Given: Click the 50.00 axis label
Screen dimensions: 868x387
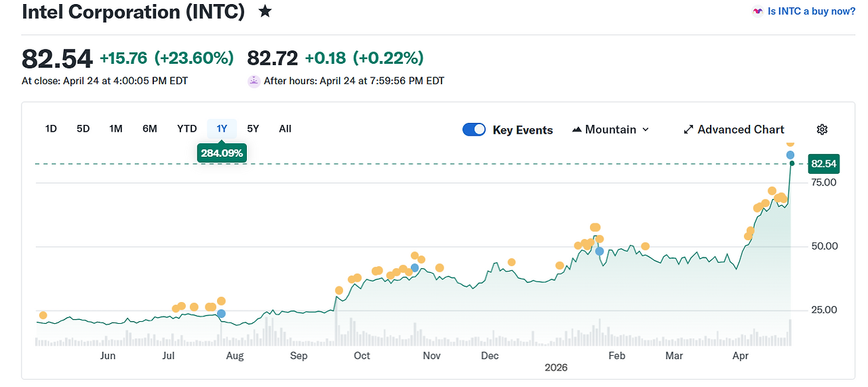Looking at the screenshot, I should [x=824, y=246].
